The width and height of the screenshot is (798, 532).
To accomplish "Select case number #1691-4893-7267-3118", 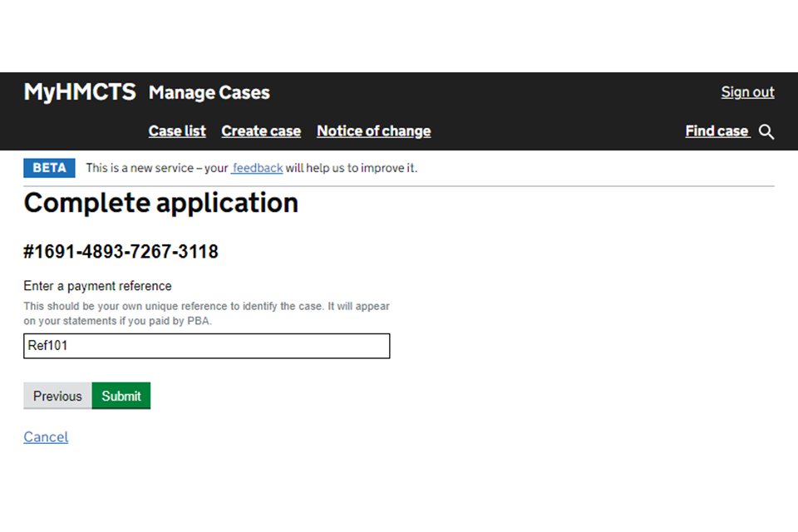I will tap(121, 252).
